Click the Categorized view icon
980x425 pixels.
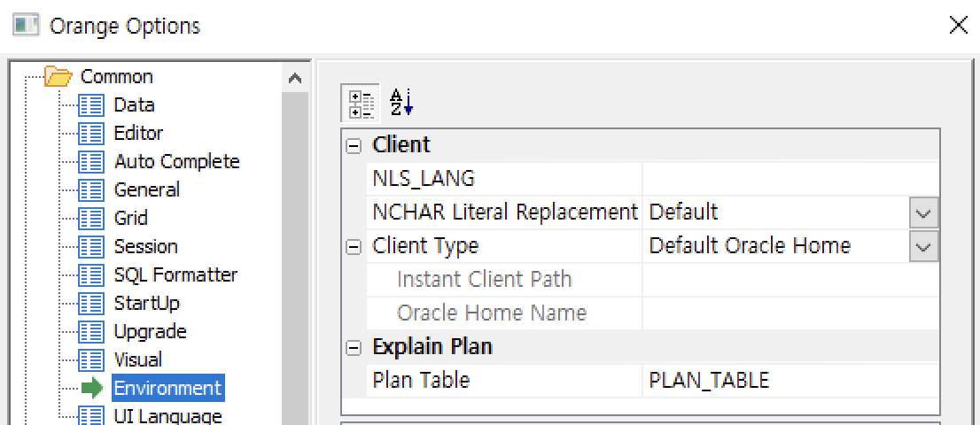click(360, 103)
